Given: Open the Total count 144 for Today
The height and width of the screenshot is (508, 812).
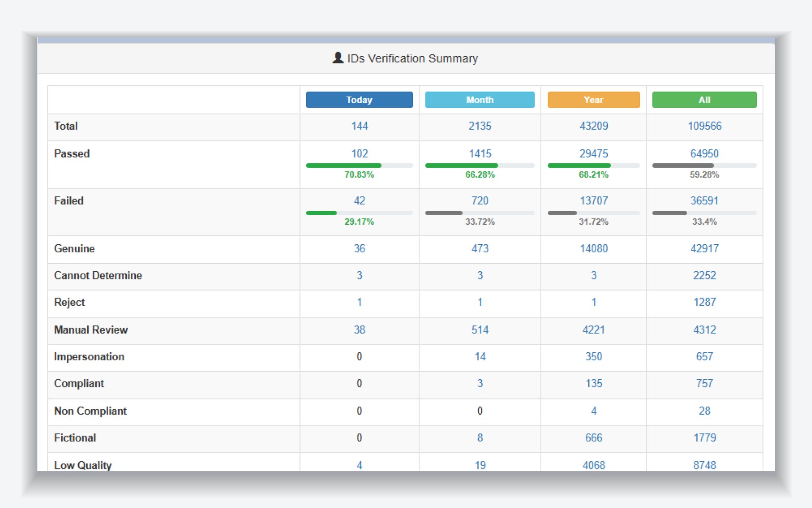Looking at the screenshot, I should coord(359,126).
